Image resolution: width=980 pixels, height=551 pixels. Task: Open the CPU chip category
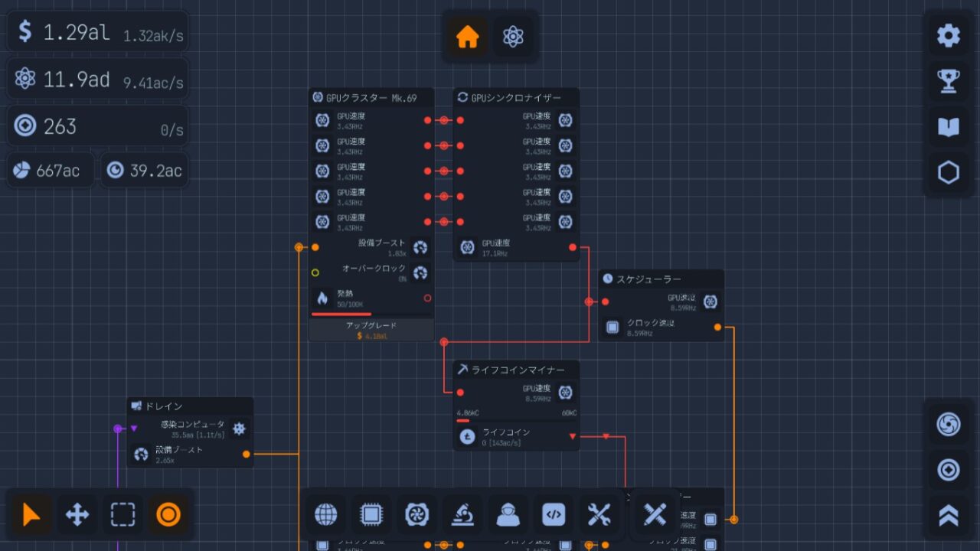[371, 515]
